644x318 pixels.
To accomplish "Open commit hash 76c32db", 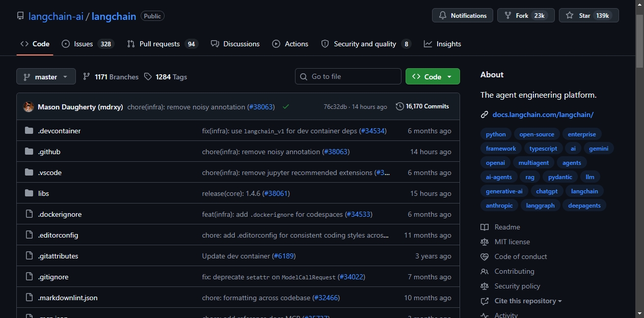I will pyautogui.click(x=335, y=107).
